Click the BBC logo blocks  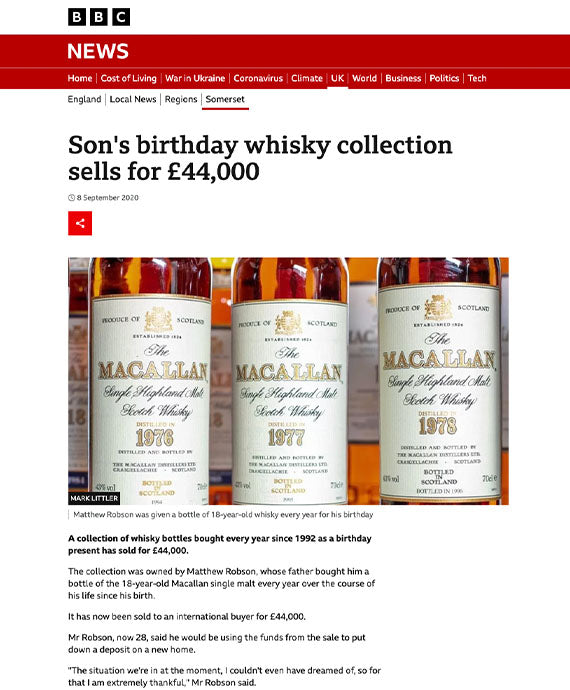point(99,17)
